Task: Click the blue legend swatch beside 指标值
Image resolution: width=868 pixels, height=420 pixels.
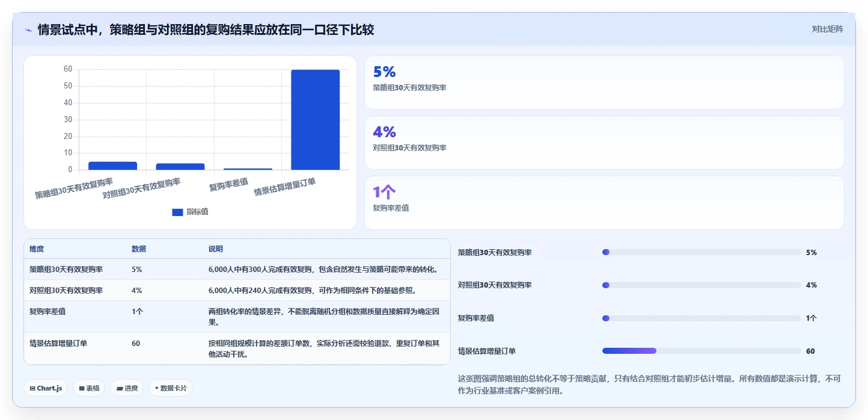Action: [177, 212]
